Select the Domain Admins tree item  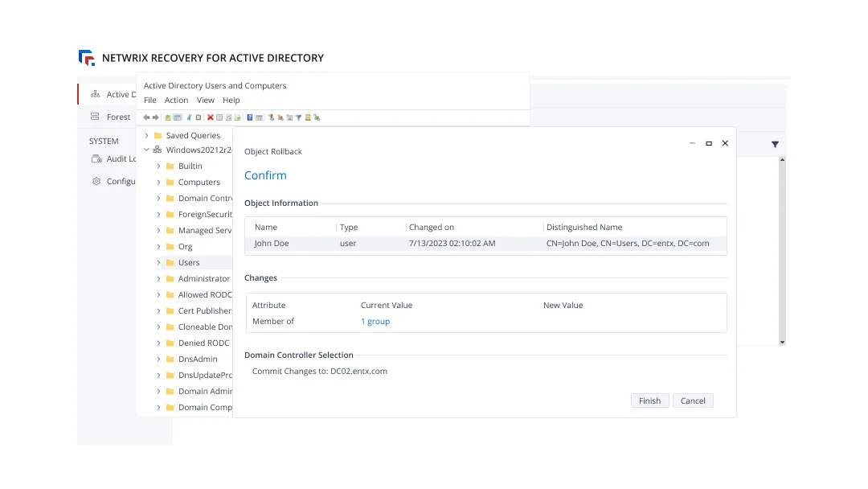coord(205,391)
